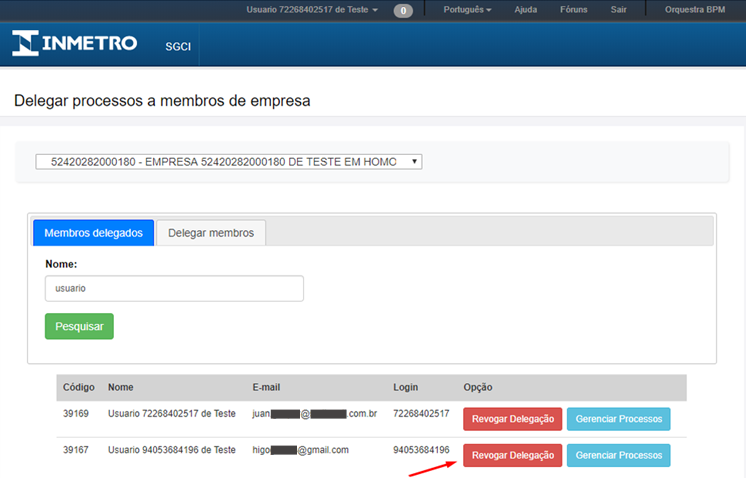Open the Ajuda menu item
This screenshot has height=478, width=746.
(525, 10)
